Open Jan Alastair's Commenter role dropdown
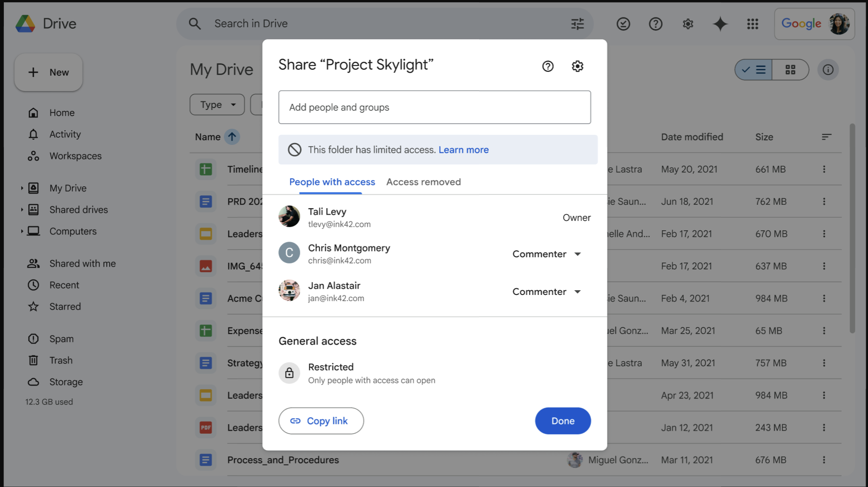Screen dimensions: 868x487 546,292
